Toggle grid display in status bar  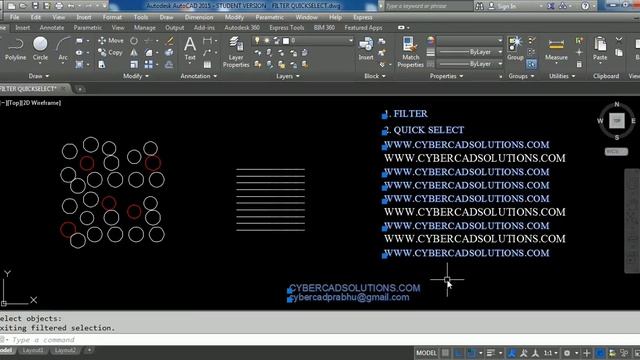click(x=445, y=353)
